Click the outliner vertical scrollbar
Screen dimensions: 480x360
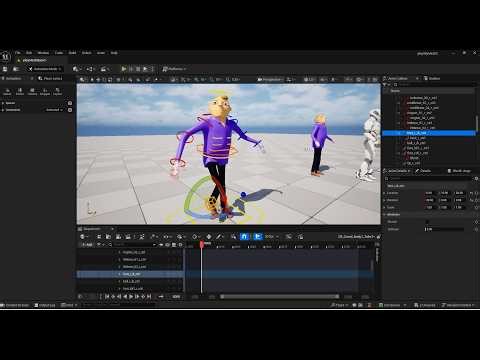(477, 124)
